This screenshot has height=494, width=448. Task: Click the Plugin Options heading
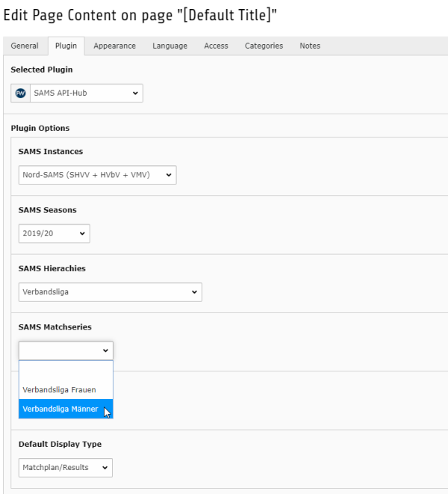[40, 129]
